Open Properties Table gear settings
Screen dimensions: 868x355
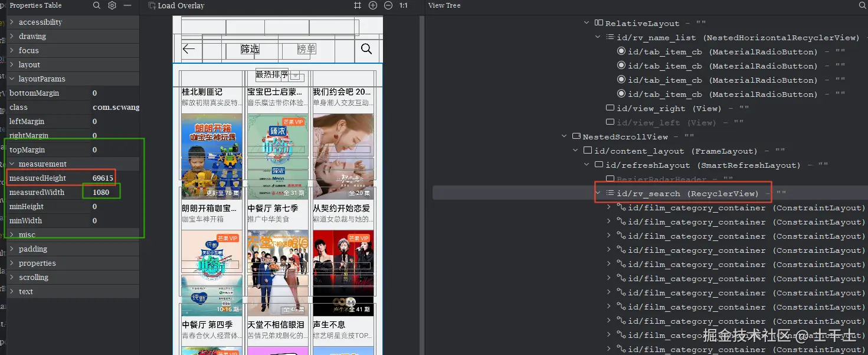click(x=112, y=5)
